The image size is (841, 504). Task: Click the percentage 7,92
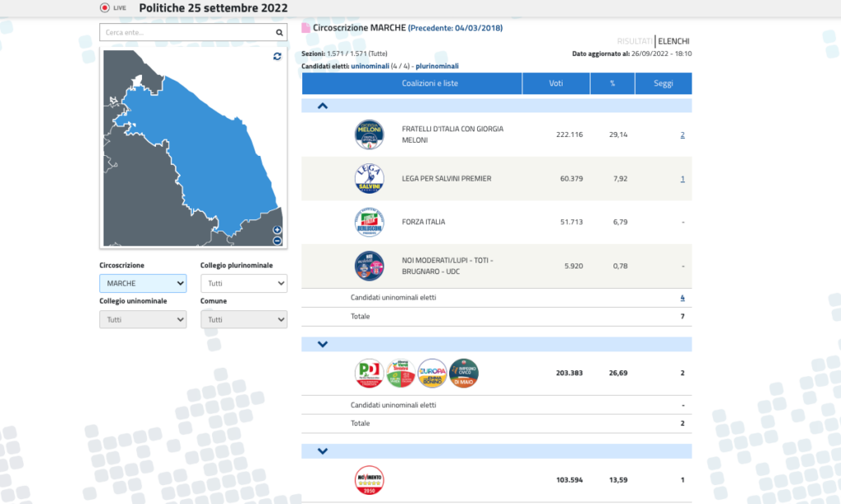pos(620,179)
